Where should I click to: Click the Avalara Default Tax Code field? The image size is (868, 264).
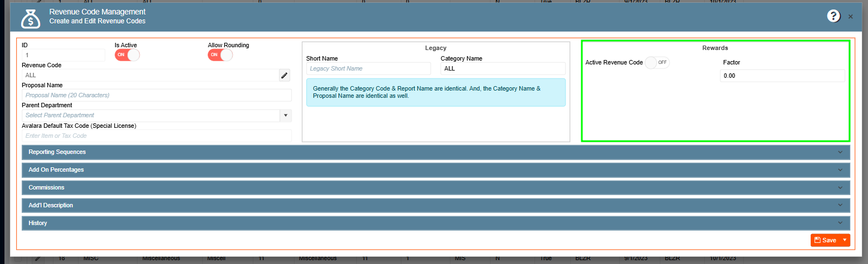click(156, 136)
